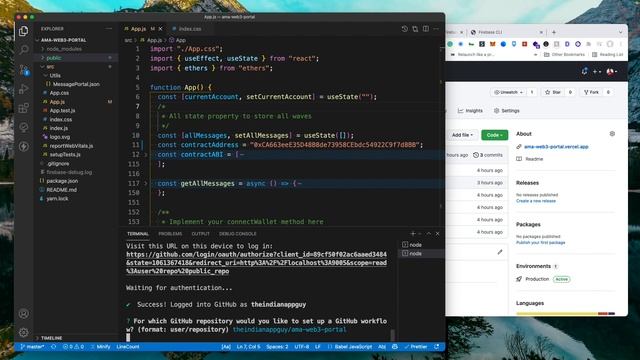
Task: Click Publish your first package link
Action: [x=540, y=242]
